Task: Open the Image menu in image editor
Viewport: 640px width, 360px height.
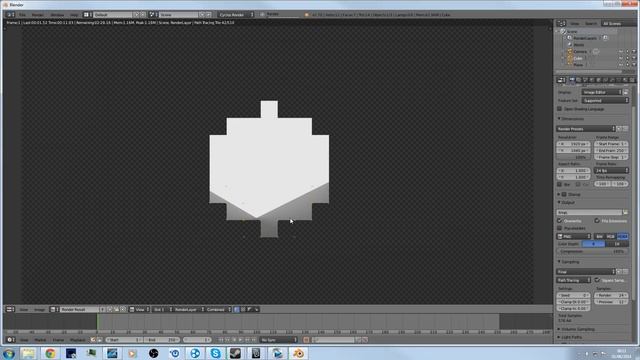Action: click(39, 309)
